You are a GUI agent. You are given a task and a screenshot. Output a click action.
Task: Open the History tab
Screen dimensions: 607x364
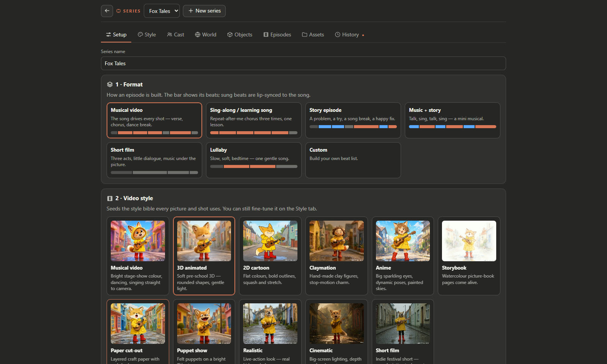coord(349,35)
